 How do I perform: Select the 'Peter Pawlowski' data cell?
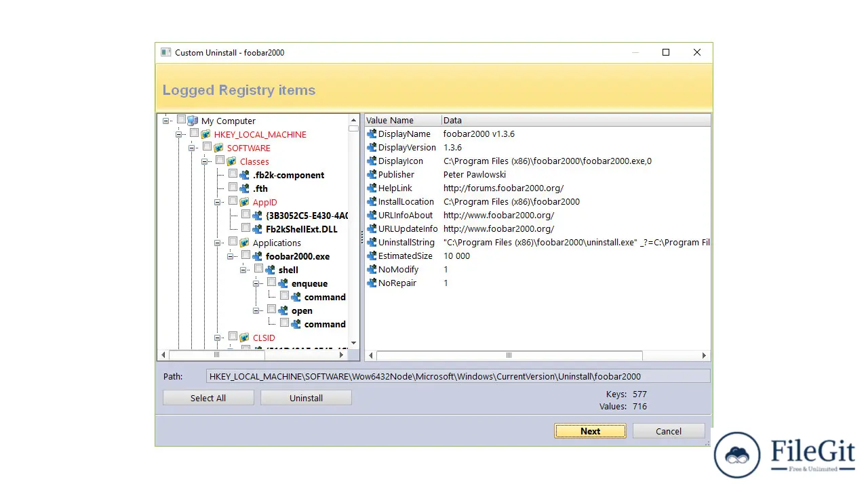[475, 175]
